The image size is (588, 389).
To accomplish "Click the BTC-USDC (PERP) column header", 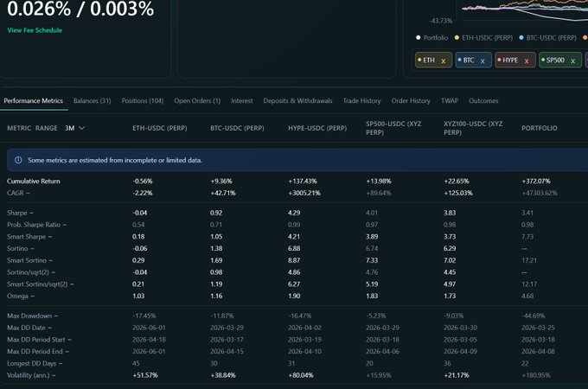I will tap(238, 128).
